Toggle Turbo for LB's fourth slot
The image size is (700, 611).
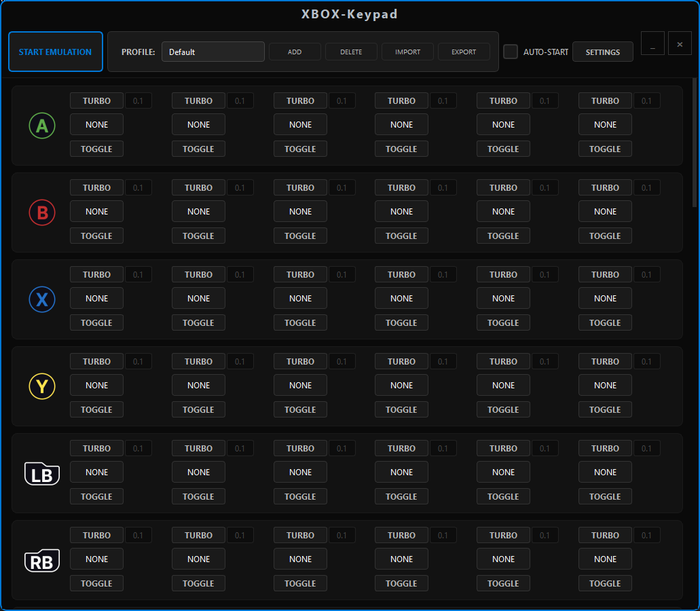401,448
